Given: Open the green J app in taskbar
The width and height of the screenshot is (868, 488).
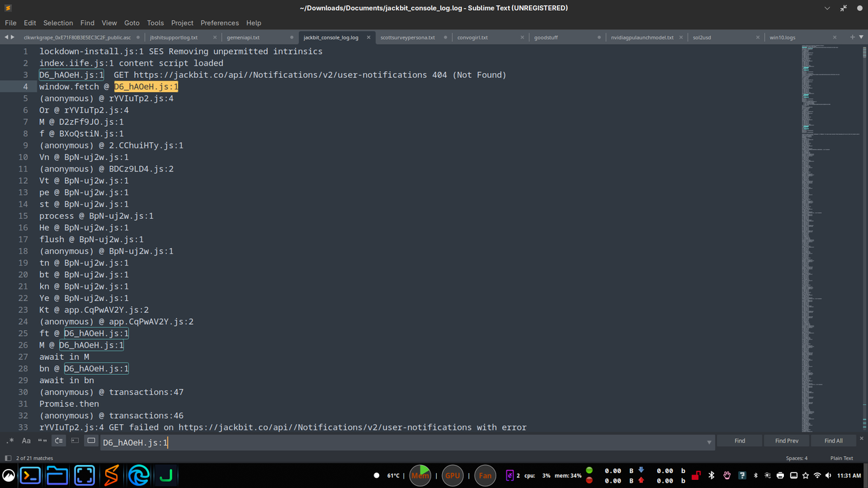Looking at the screenshot, I should click(166, 476).
